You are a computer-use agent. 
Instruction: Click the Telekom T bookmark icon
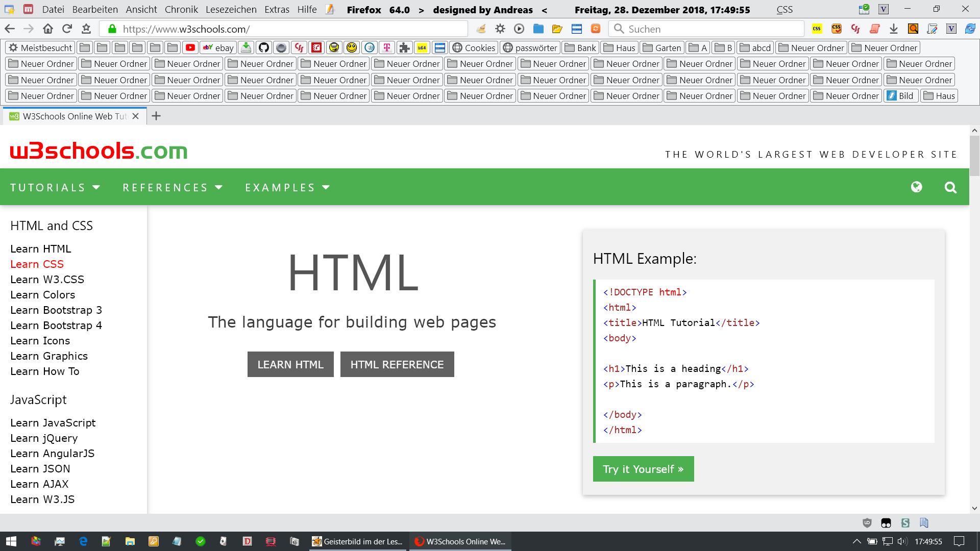(x=387, y=48)
